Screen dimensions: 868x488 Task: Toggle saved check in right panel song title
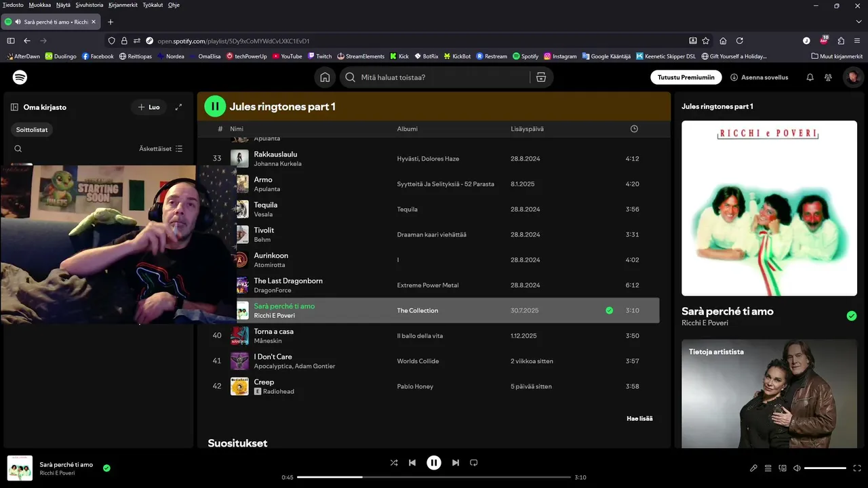852,316
